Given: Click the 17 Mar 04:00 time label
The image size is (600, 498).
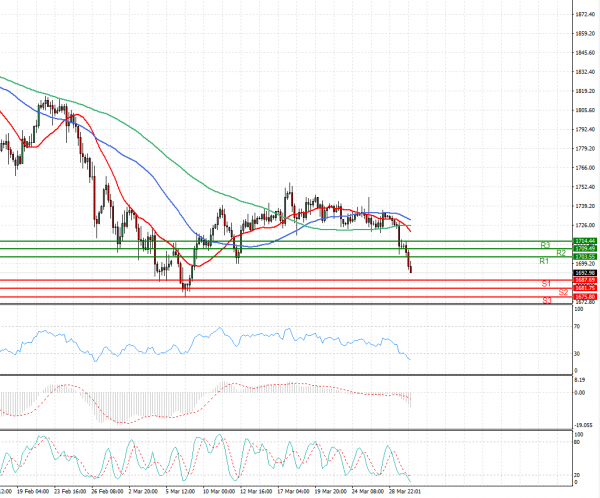Looking at the screenshot, I should pos(293,491).
